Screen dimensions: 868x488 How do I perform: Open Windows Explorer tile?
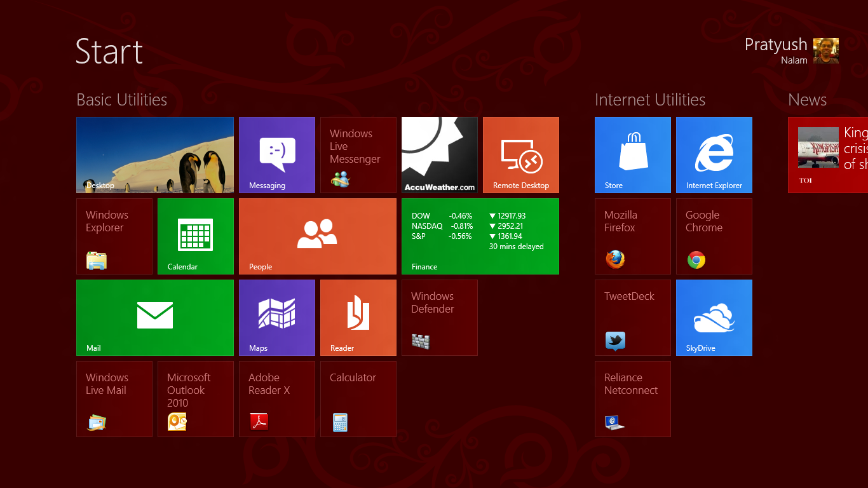click(x=114, y=236)
